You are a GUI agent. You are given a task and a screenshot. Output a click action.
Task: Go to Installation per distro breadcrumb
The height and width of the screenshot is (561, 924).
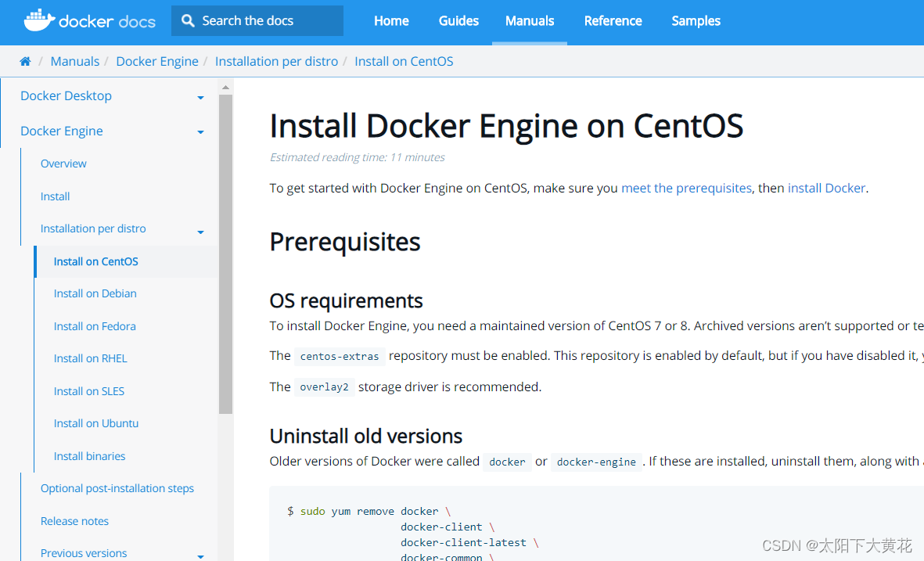coord(276,61)
